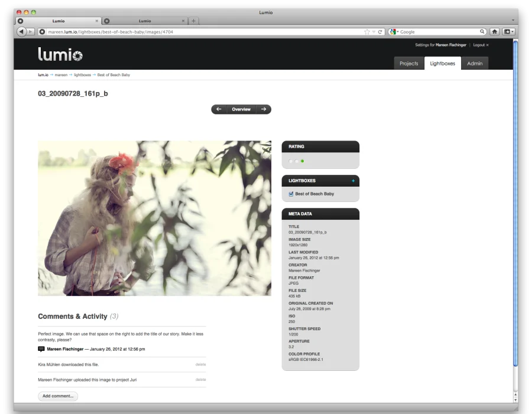Click the browser home icon
532x414 pixels.
494,32
